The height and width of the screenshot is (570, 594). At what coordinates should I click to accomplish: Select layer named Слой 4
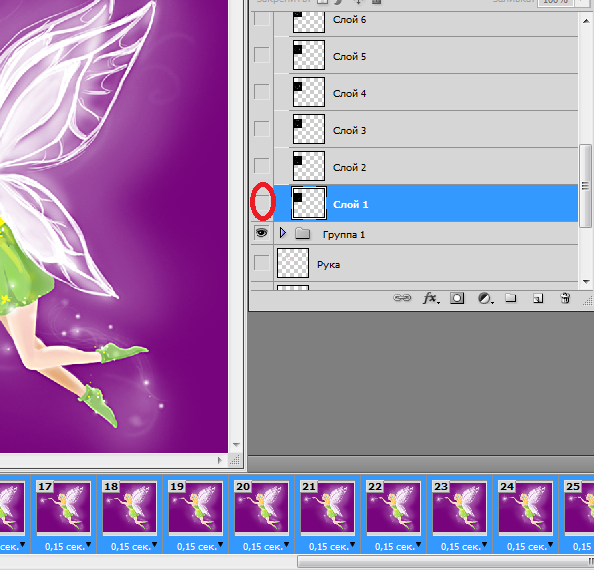[349, 93]
